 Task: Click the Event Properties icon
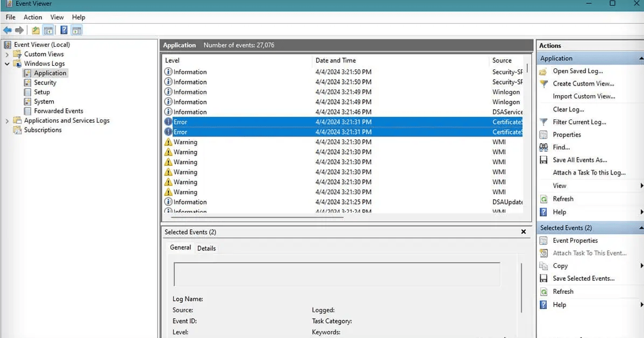(543, 241)
